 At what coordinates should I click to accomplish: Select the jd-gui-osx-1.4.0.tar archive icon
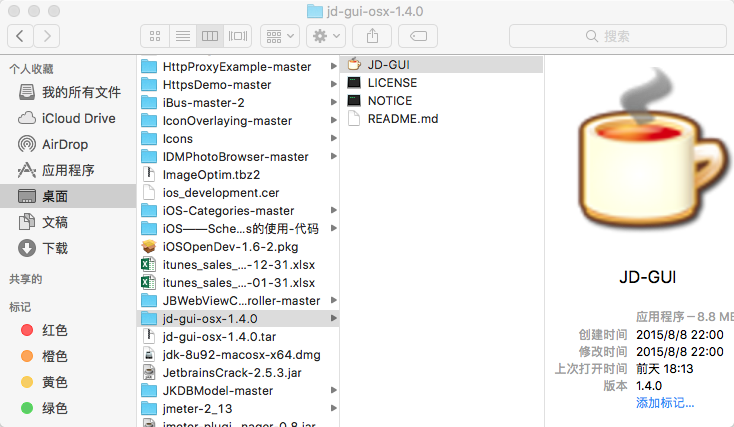click(149, 336)
